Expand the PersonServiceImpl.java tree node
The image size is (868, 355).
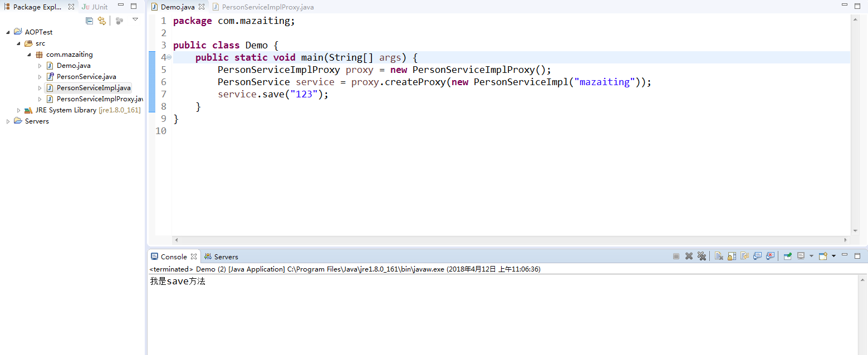pyautogui.click(x=40, y=88)
